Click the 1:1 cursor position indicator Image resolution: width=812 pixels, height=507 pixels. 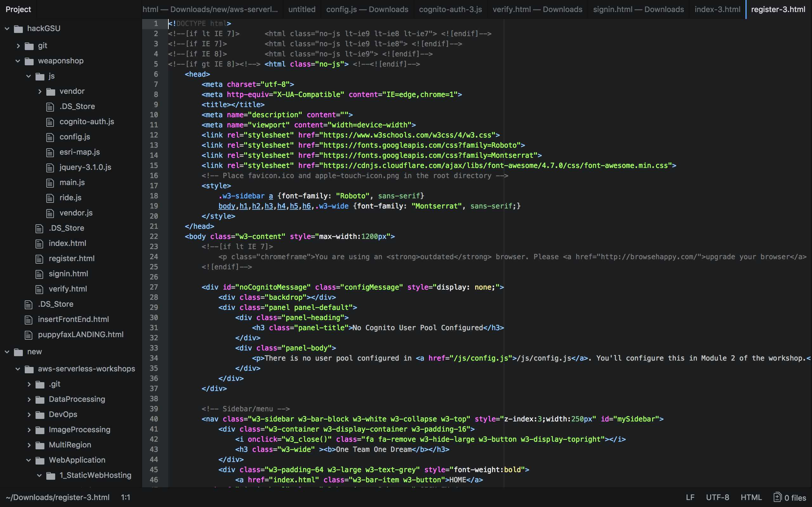coord(126,497)
